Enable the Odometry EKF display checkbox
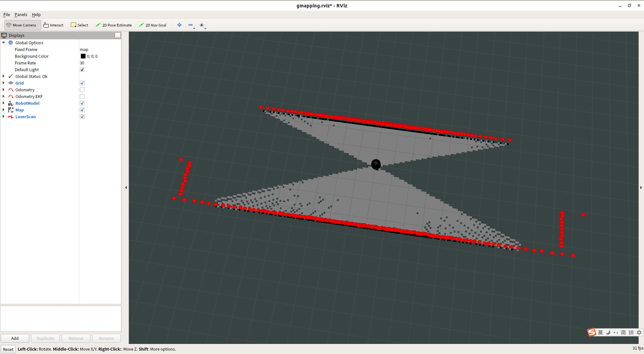Viewport: 644px width, 354px height. point(82,96)
